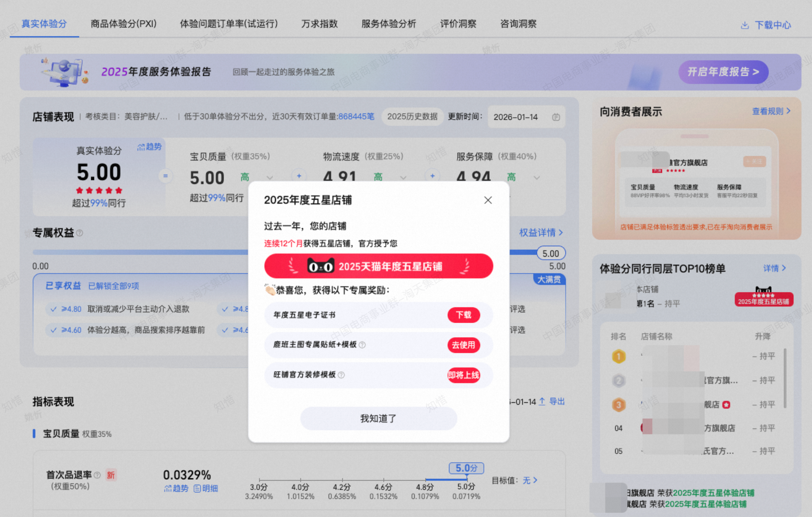
Task: Open the 权益详情 link
Action: pos(541,232)
